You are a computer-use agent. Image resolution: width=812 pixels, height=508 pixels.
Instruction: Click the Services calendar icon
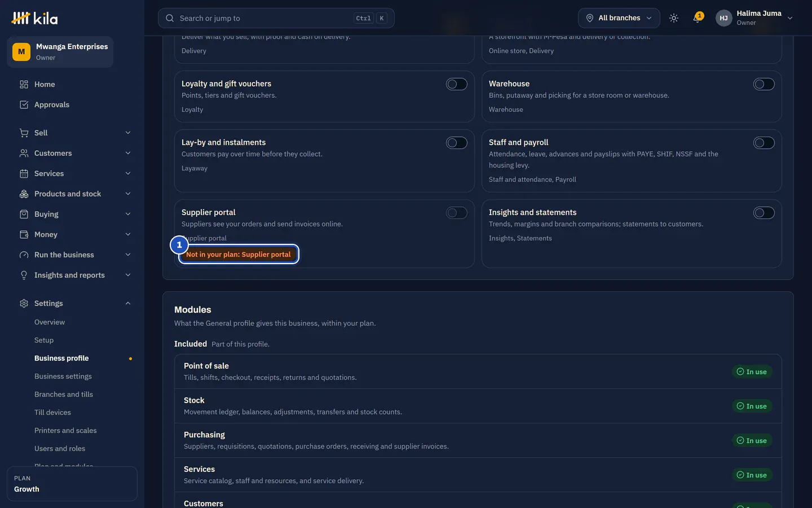point(24,173)
